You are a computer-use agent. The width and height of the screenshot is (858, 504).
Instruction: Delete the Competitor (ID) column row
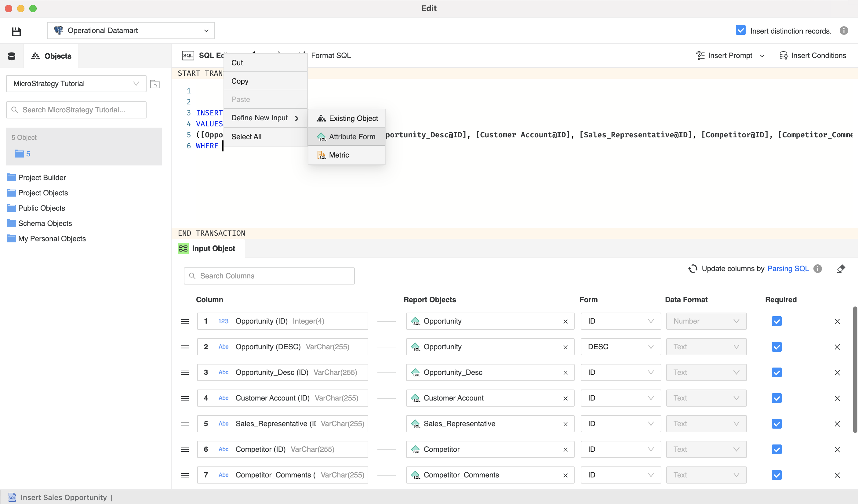(x=837, y=450)
